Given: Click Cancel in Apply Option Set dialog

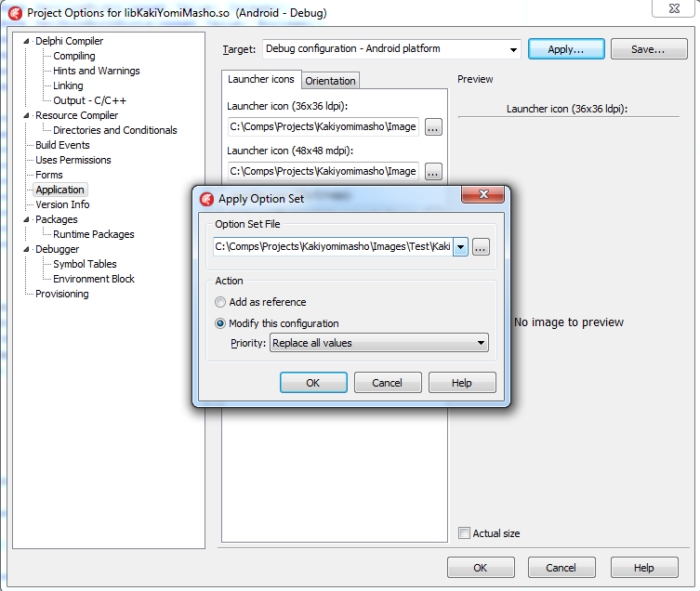Looking at the screenshot, I should [x=388, y=383].
